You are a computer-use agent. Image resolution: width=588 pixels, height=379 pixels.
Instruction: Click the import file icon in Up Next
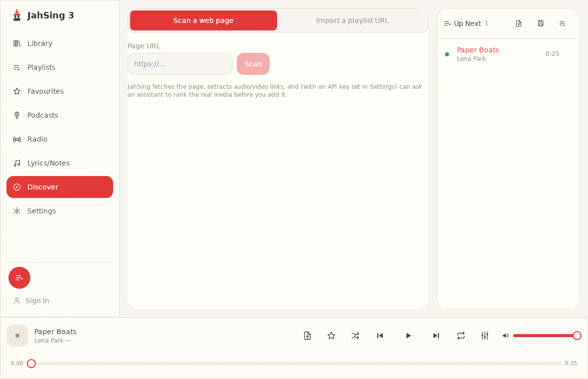519,23
